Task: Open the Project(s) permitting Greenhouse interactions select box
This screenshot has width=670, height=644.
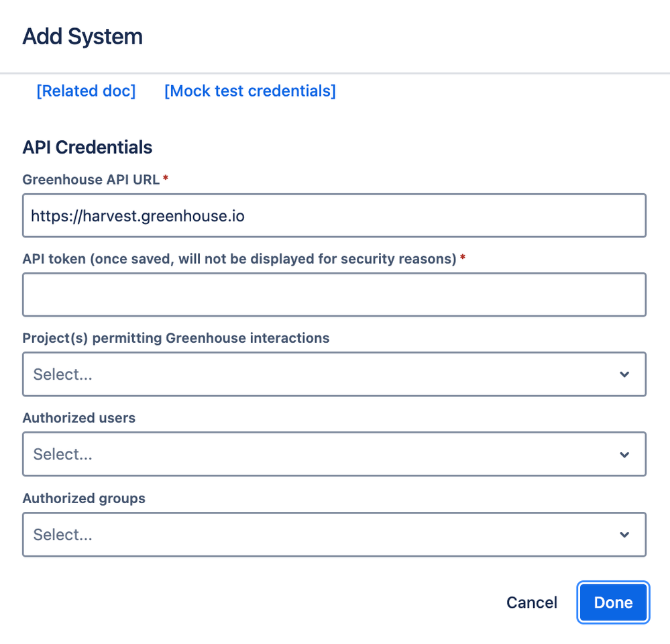Action: [x=322, y=374]
